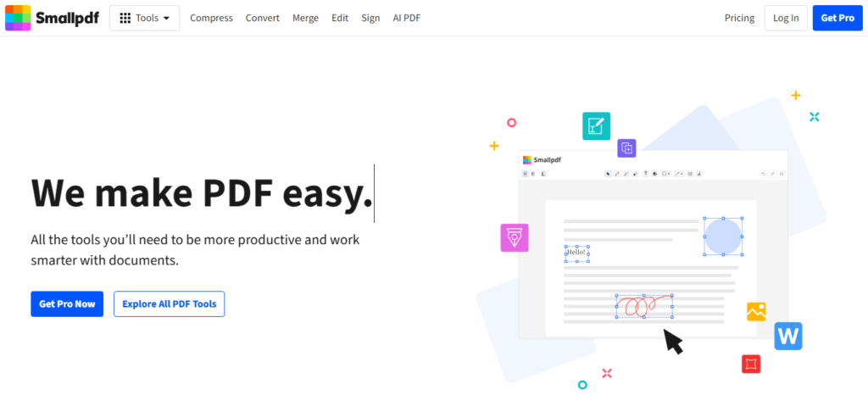Click the small Smallpdf logo inside the editor mockup
868x412 pixels.
[542, 160]
